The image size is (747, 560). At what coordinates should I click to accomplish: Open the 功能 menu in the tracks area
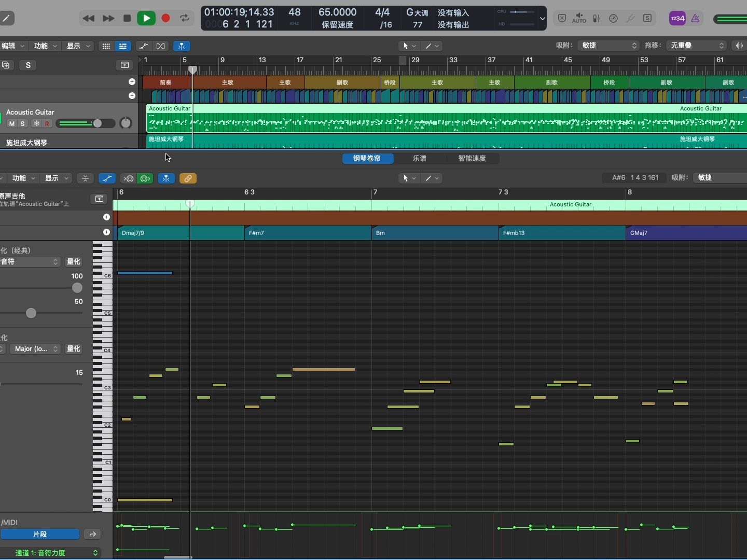[x=45, y=46]
